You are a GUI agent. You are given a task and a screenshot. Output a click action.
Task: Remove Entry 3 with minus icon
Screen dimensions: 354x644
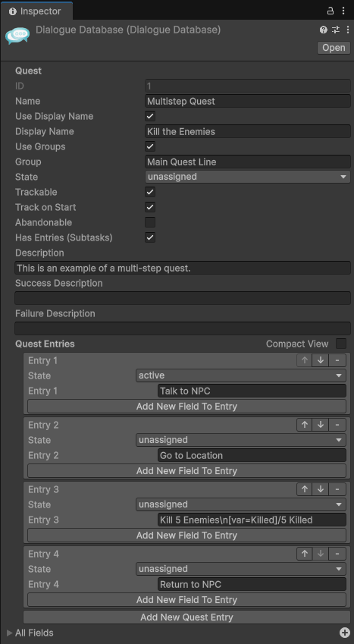(x=337, y=489)
